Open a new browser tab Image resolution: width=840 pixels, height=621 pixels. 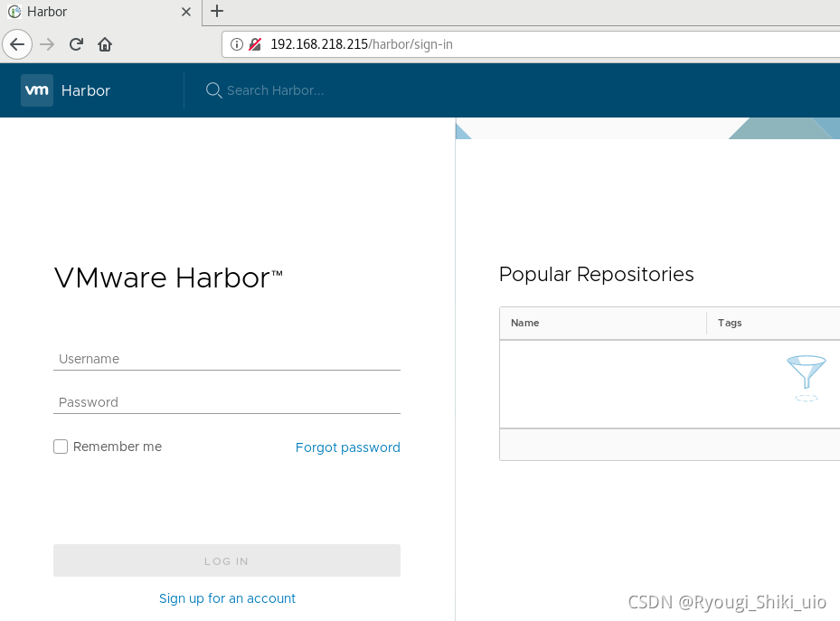[217, 11]
